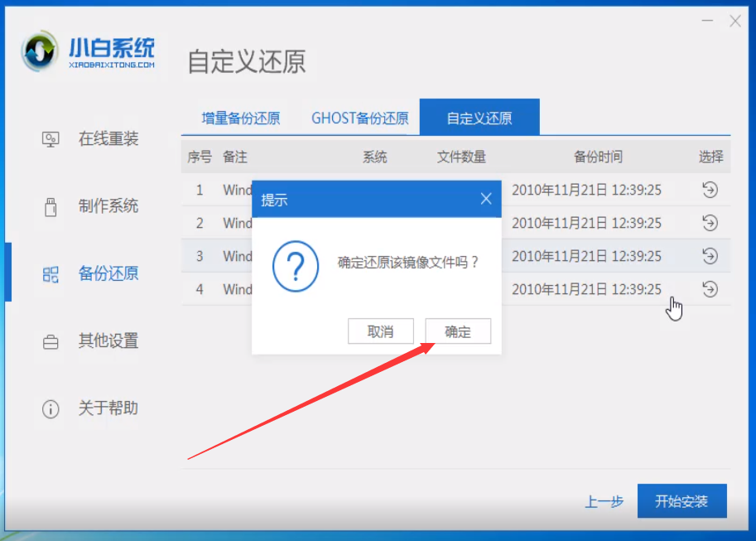The width and height of the screenshot is (756, 541).
Task: Go back with the 上一步 link
Action: (604, 501)
